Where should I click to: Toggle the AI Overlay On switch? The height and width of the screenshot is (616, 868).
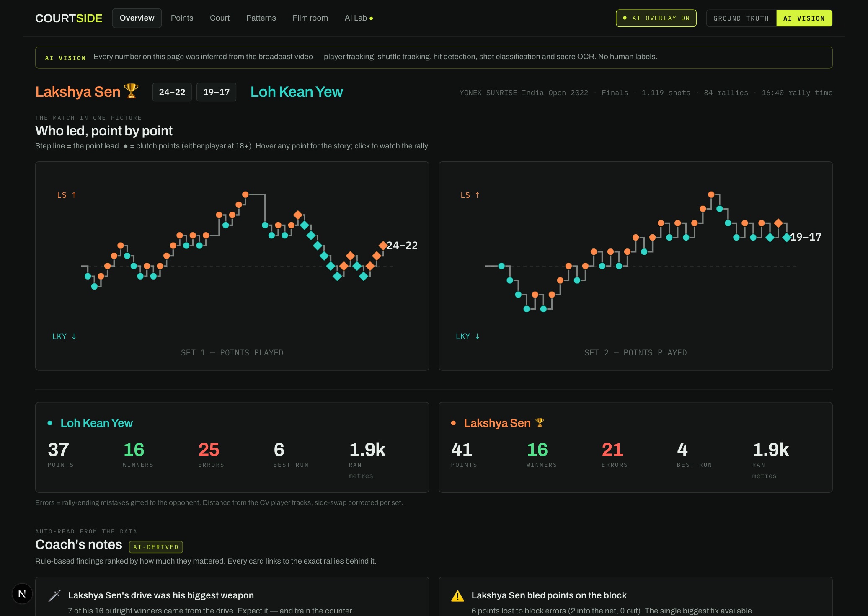point(656,18)
